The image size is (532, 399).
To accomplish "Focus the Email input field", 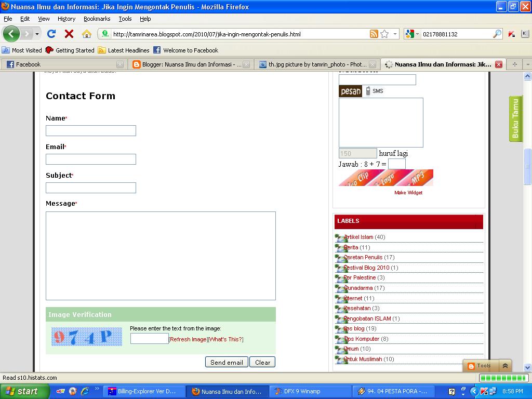I will 91,159.
